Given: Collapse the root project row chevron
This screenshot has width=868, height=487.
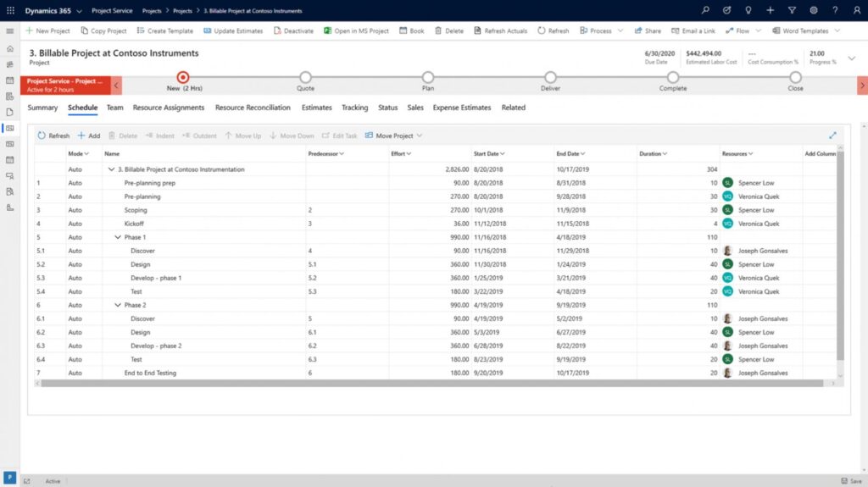Looking at the screenshot, I should 111,169.
